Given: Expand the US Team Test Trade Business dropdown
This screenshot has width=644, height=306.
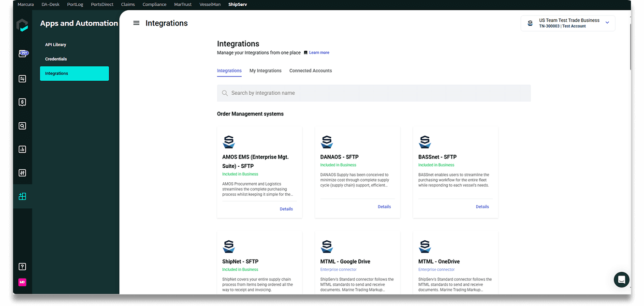Looking at the screenshot, I should [x=607, y=23].
